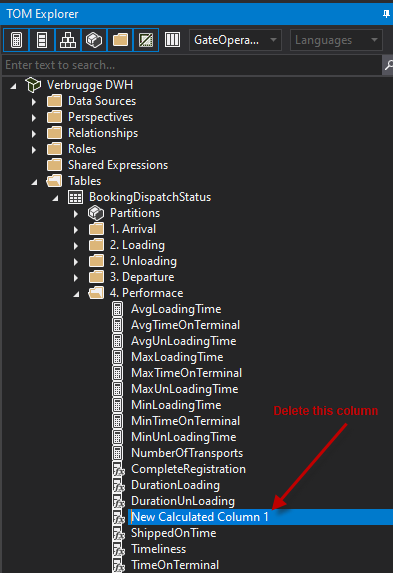The width and height of the screenshot is (393, 573).
Task: Select the Relationships tree item
Action: point(103,133)
